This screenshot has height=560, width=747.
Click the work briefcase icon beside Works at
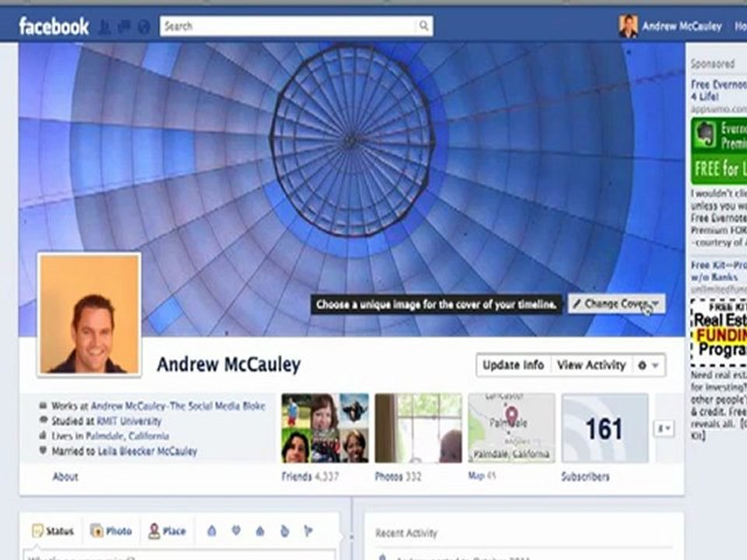click(43, 406)
